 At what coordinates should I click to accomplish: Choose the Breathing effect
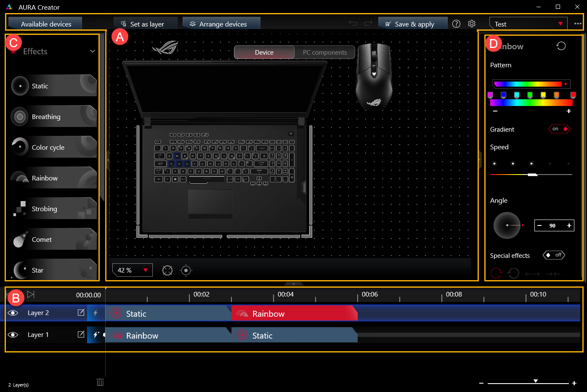click(53, 117)
